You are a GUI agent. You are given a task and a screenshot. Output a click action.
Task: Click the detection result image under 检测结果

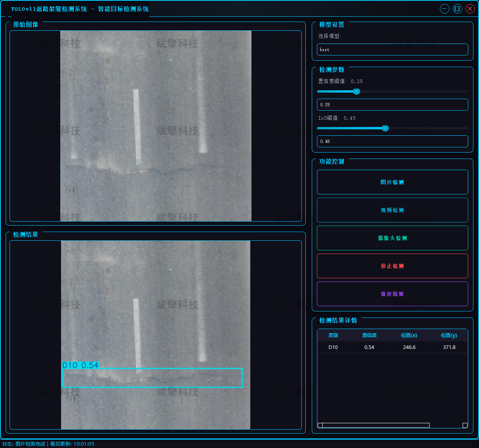tap(156, 335)
